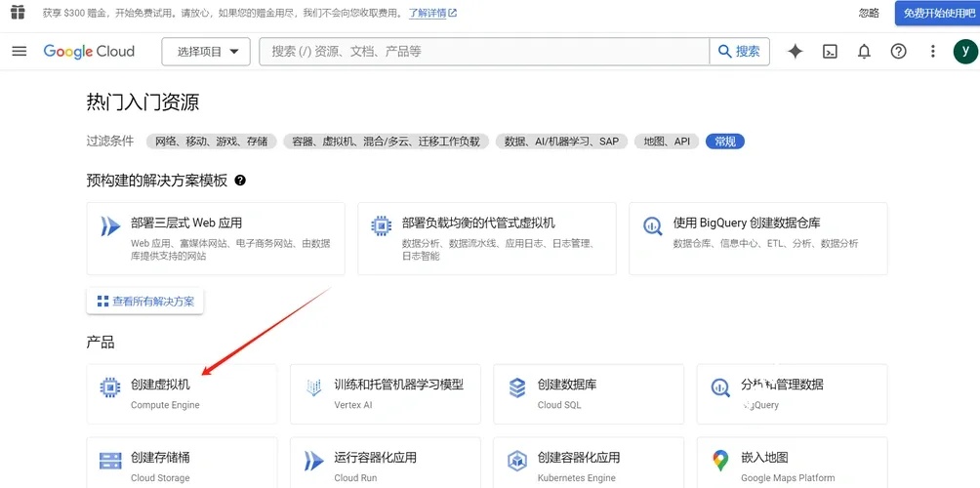This screenshot has height=488, width=980.
Task: Click the 'Google Maps Platform' subtitle text
Action: pyautogui.click(x=788, y=478)
